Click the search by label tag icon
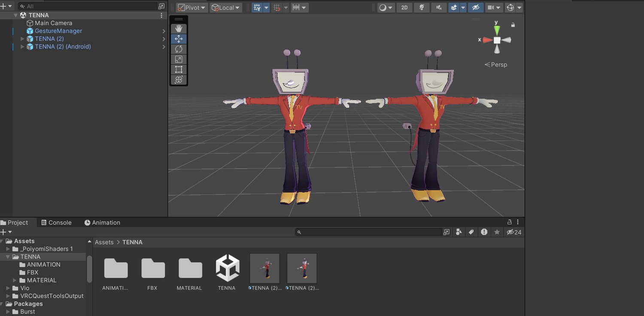This screenshot has height=316, width=644. coord(471,232)
